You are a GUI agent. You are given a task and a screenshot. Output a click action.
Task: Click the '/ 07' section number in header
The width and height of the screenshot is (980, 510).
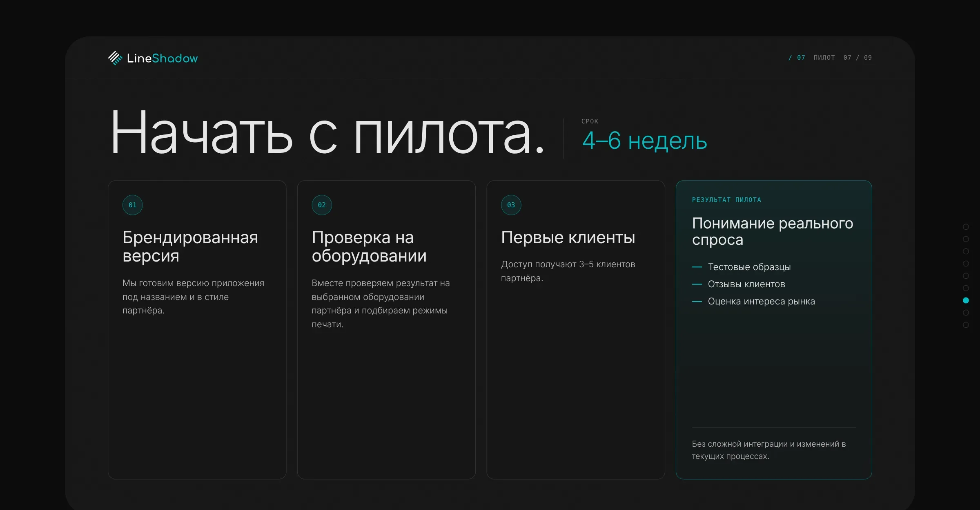click(x=797, y=58)
